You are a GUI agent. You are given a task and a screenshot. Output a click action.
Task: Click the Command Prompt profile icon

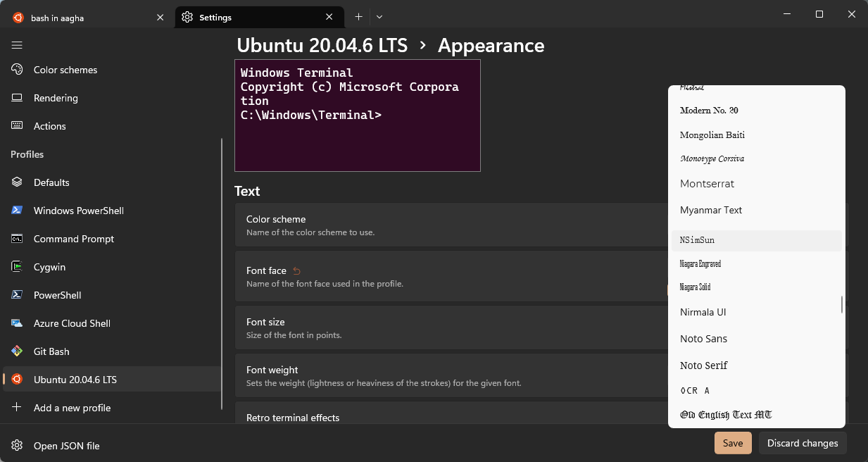17,239
